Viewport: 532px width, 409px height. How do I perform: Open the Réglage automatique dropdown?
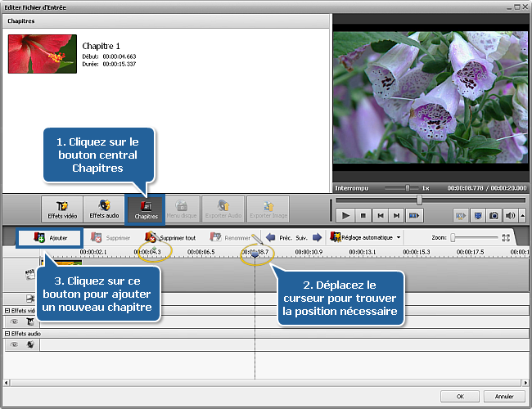tap(366, 238)
